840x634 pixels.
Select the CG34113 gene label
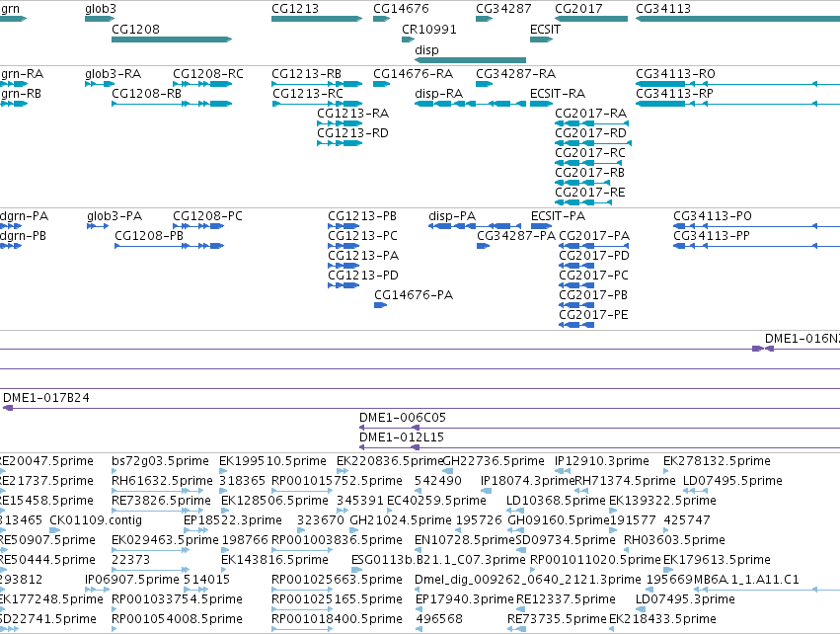(x=663, y=9)
